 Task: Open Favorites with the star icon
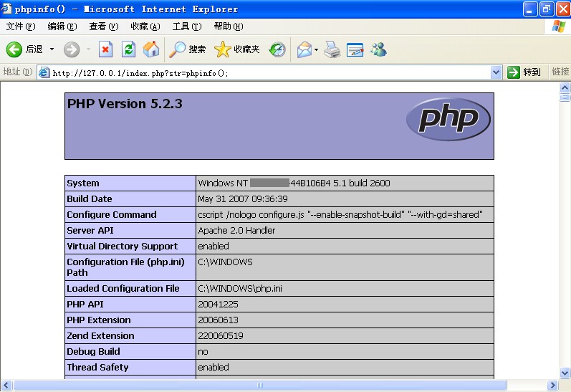click(x=237, y=49)
